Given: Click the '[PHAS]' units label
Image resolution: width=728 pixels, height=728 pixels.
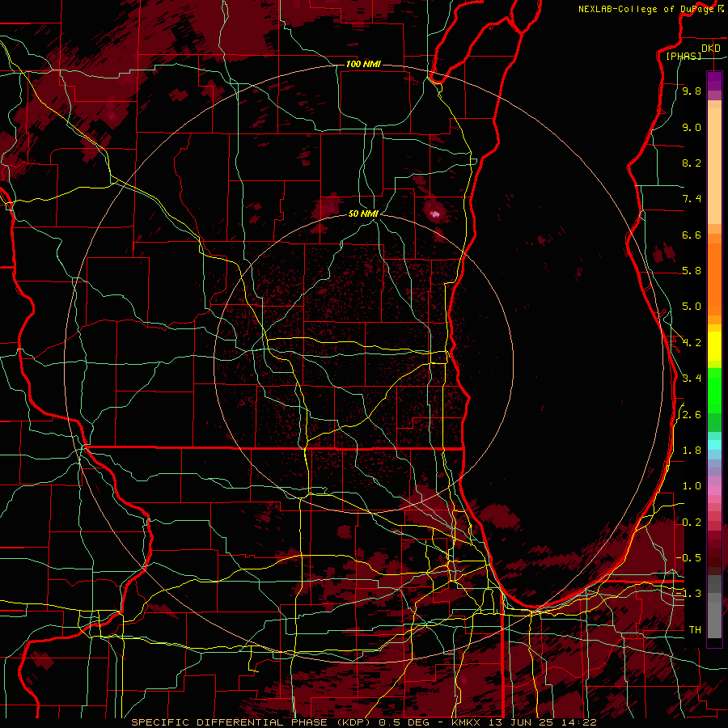Looking at the screenshot, I should [x=684, y=56].
